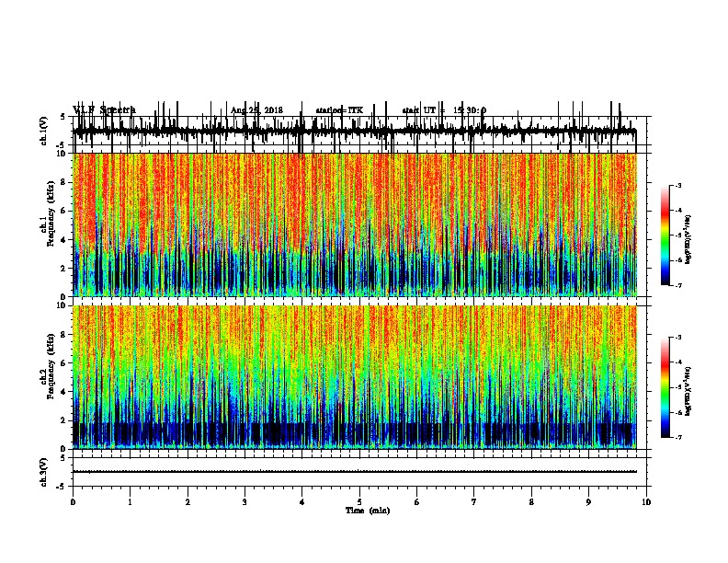Click the "start UT = 15:30: 0" header text
Viewport: 728px width, 563px height.
tap(444, 110)
